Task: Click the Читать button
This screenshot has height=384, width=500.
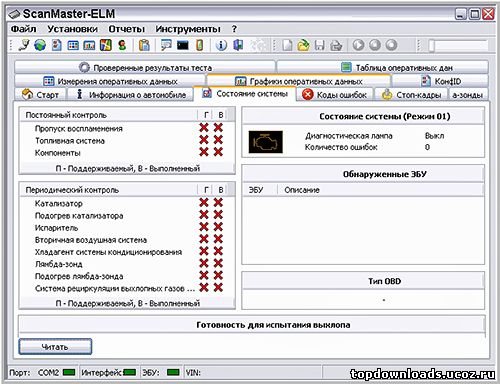Action: pyautogui.click(x=55, y=347)
